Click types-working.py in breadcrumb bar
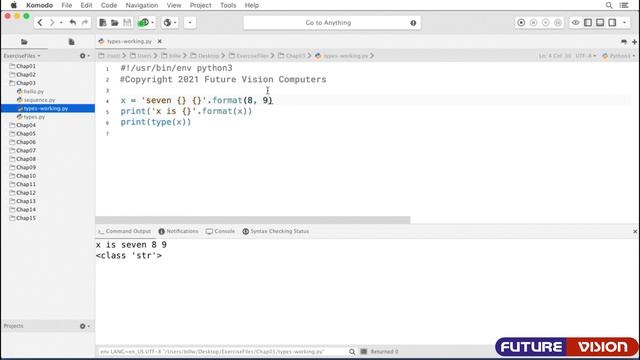640x360 pixels. pyautogui.click(x=342, y=56)
